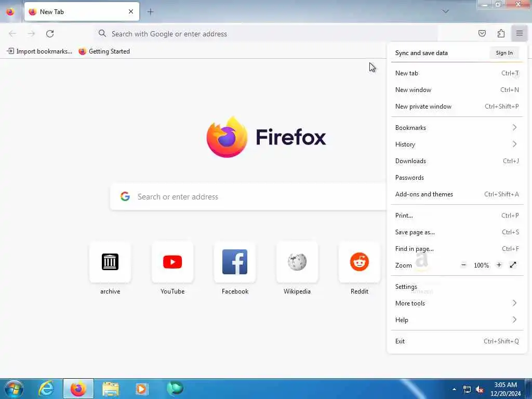Click the green bird taskbar icon

pos(175,389)
